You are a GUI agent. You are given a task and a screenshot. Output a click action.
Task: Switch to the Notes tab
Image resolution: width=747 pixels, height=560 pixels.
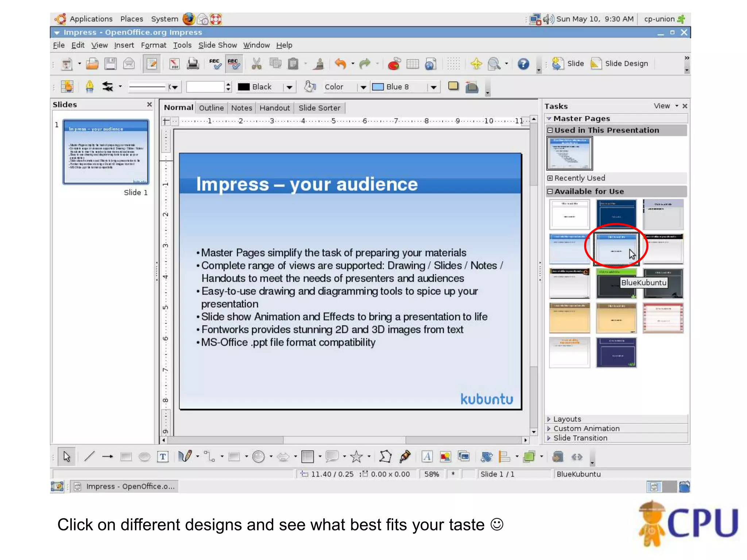pyautogui.click(x=241, y=108)
